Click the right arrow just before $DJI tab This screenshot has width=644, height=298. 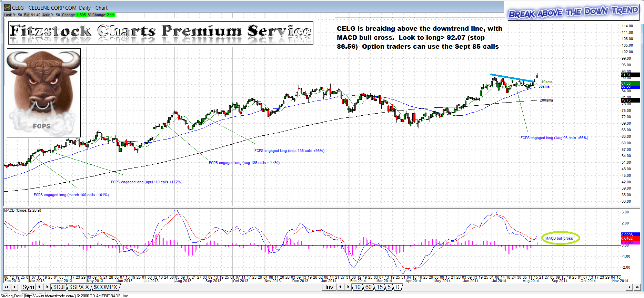[47, 287]
